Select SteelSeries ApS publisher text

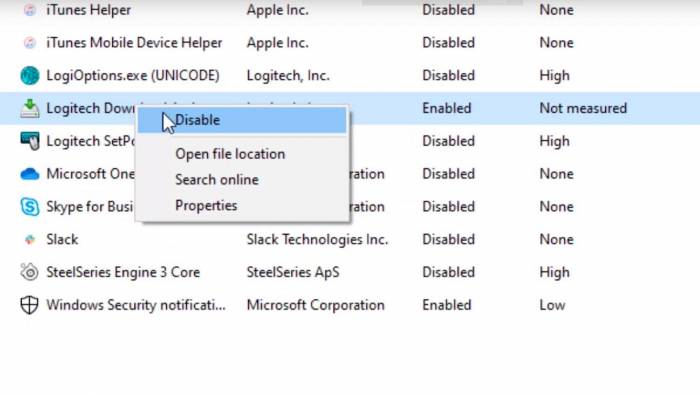coord(293,272)
